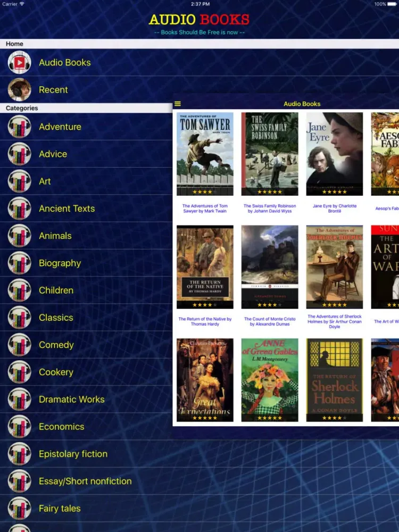Open the Aesop's Fables book cover
Image resolution: width=399 pixels, height=532 pixels.
[x=385, y=154]
